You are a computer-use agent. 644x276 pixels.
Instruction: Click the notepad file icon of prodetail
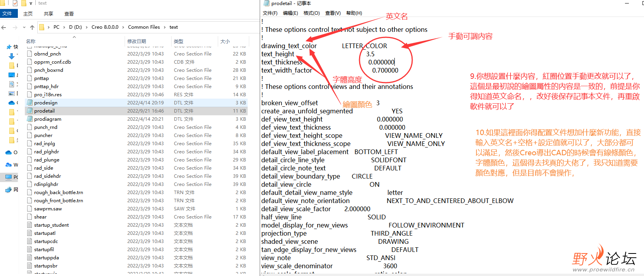coord(30,111)
